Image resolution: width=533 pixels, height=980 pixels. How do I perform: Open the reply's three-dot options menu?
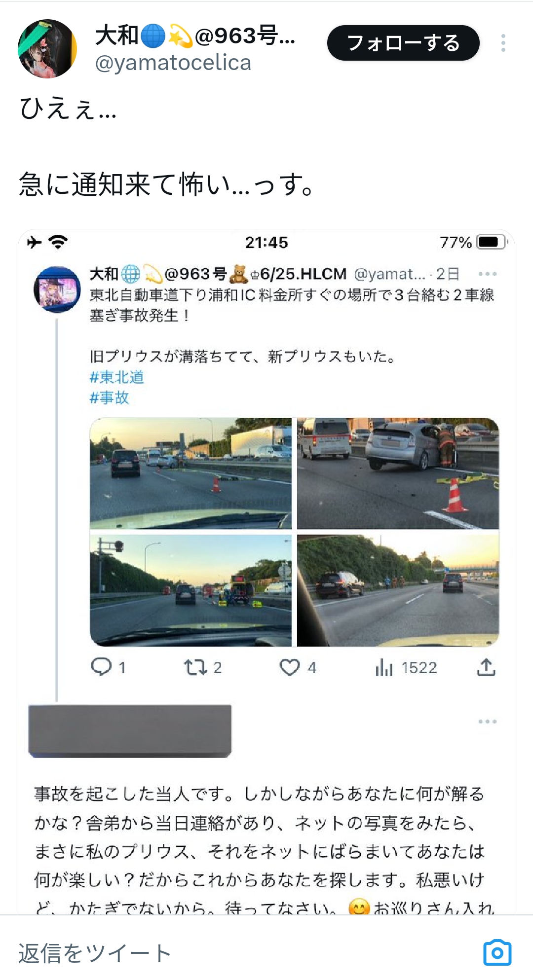[x=487, y=722]
